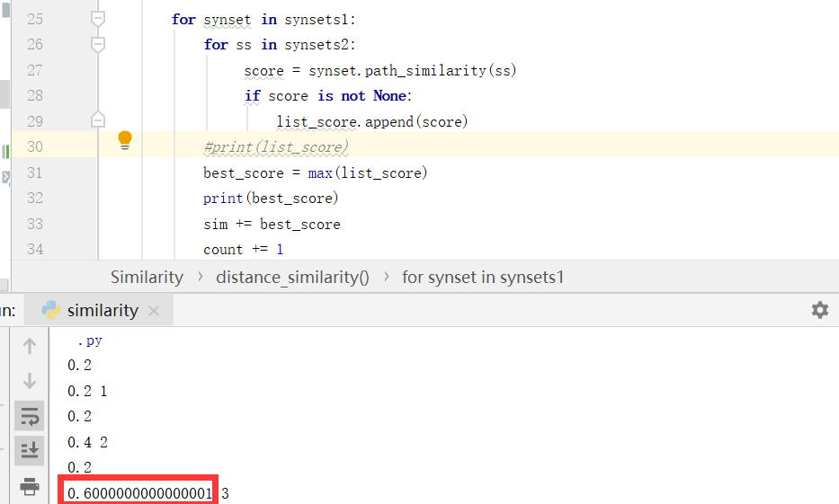Click the down arrow in Run panel
Image resolution: width=839 pixels, height=504 pixels.
pyautogui.click(x=30, y=381)
